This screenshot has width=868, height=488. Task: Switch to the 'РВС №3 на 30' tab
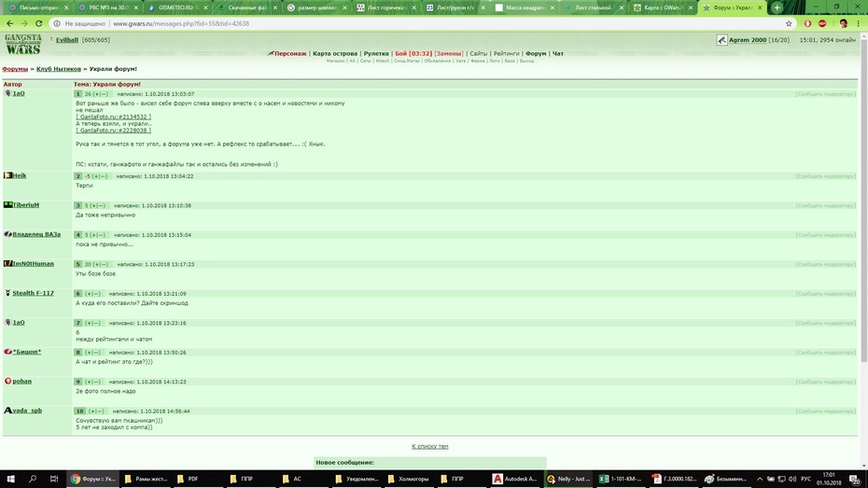click(107, 7)
